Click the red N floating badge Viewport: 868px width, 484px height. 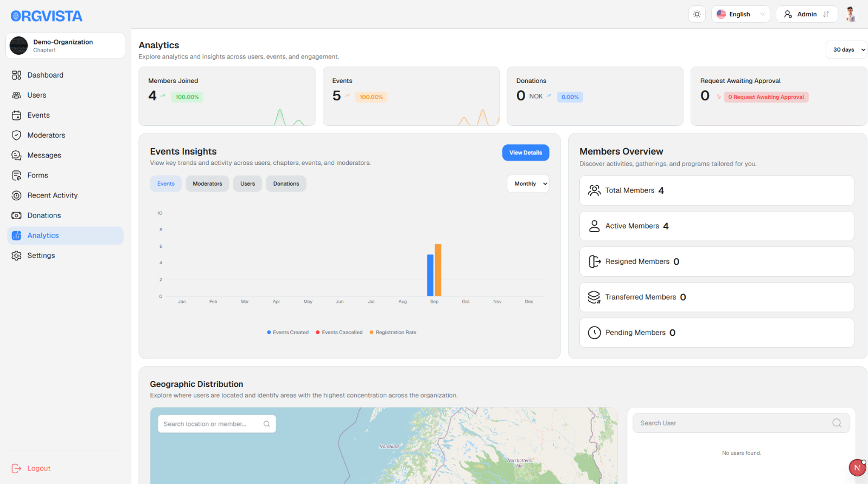[x=858, y=467]
